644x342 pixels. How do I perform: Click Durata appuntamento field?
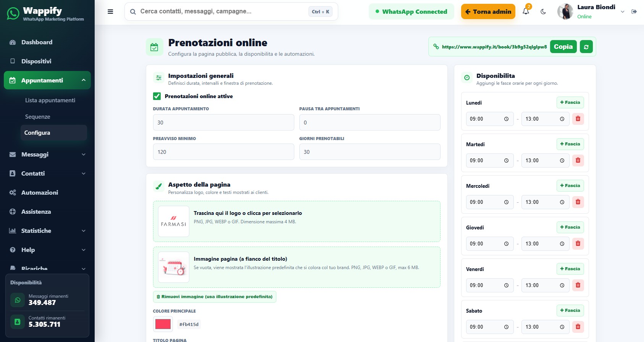[223, 123]
